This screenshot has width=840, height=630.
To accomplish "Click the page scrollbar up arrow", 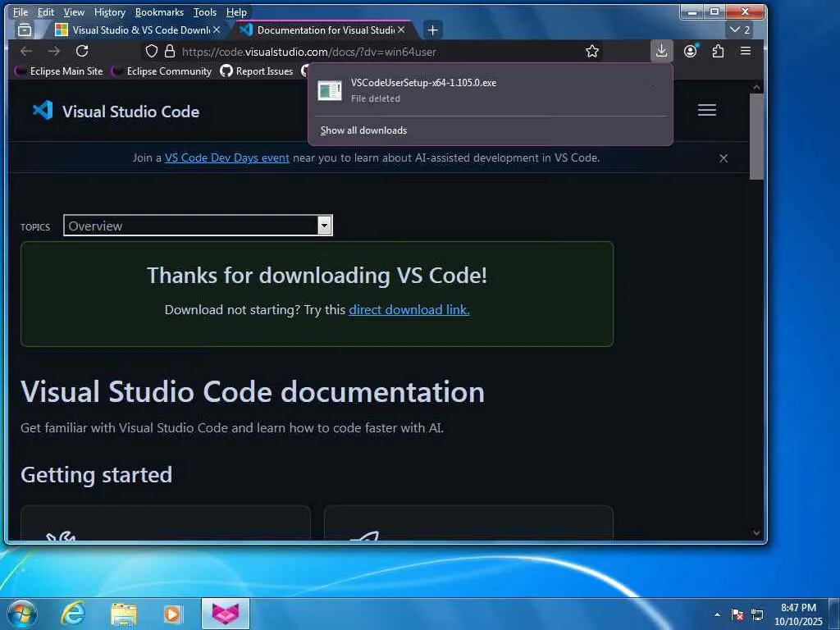I will pyautogui.click(x=756, y=87).
